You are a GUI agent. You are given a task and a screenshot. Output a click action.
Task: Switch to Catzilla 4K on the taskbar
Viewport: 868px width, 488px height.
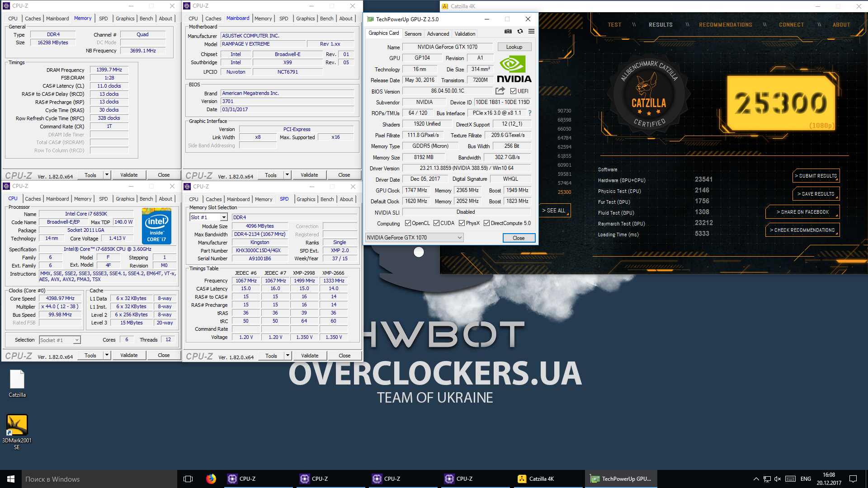click(548, 479)
